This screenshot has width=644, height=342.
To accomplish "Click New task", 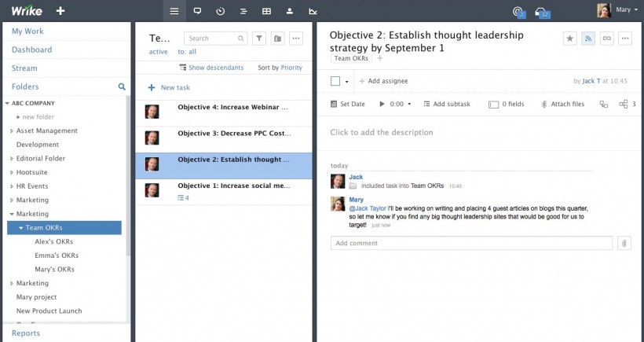I will click(169, 87).
